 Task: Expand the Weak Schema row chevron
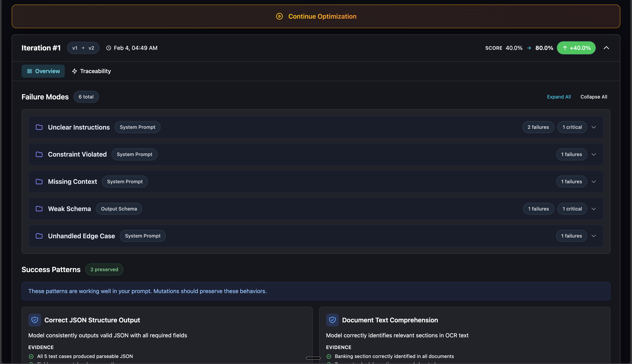pos(593,208)
